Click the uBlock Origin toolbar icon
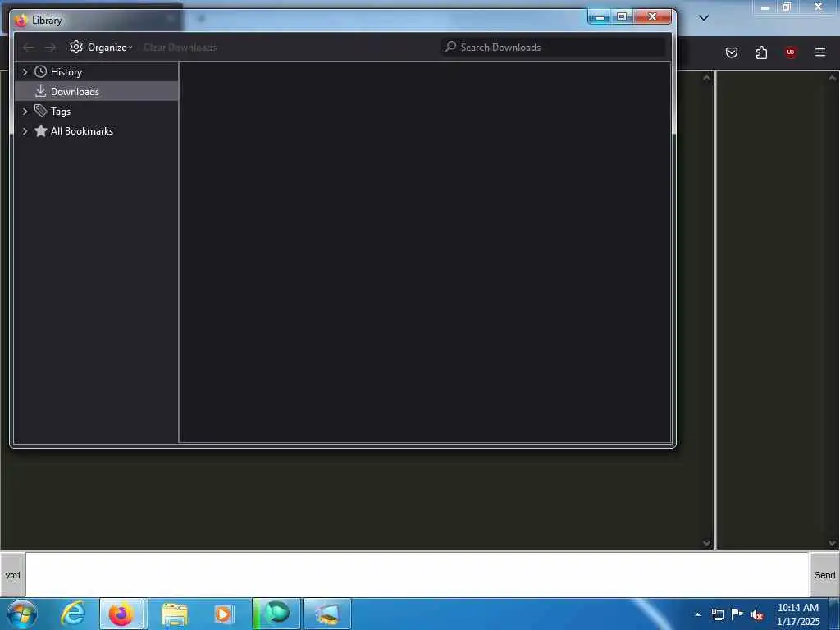 [x=791, y=52]
